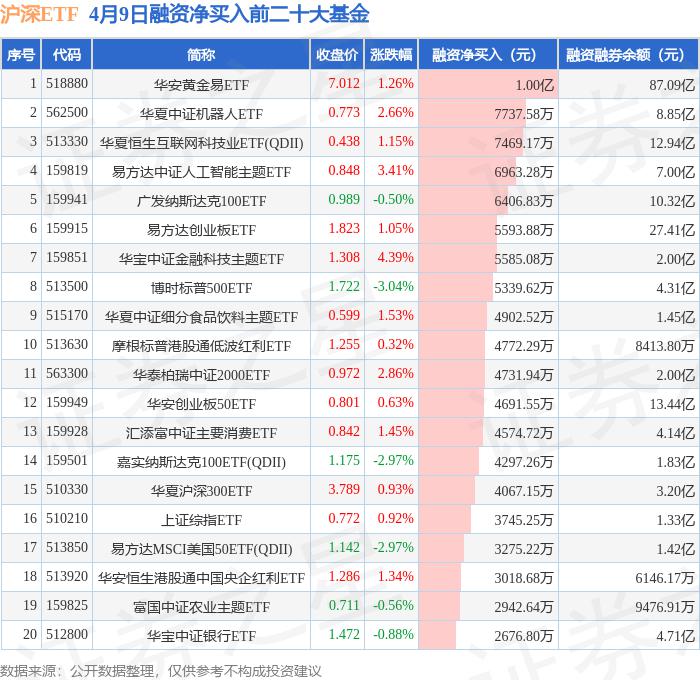Click the 简称 column header

[201, 54]
